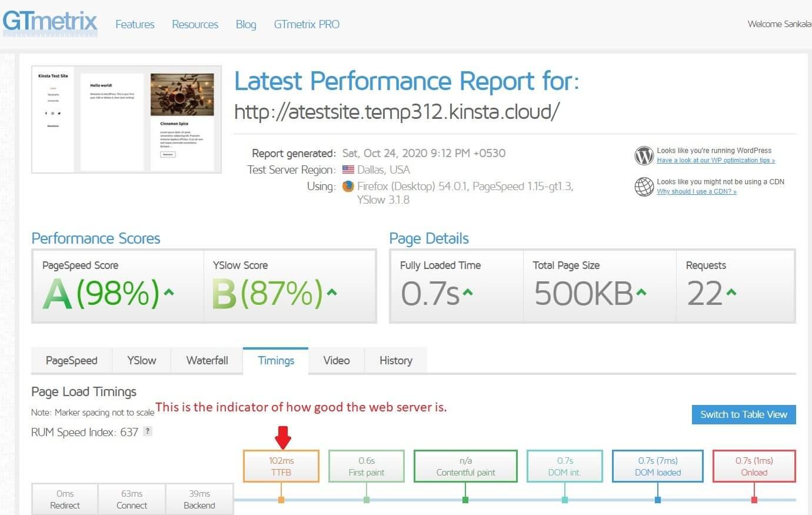Click the Performance Scores heading
The height and width of the screenshot is (515, 812).
pos(96,238)
